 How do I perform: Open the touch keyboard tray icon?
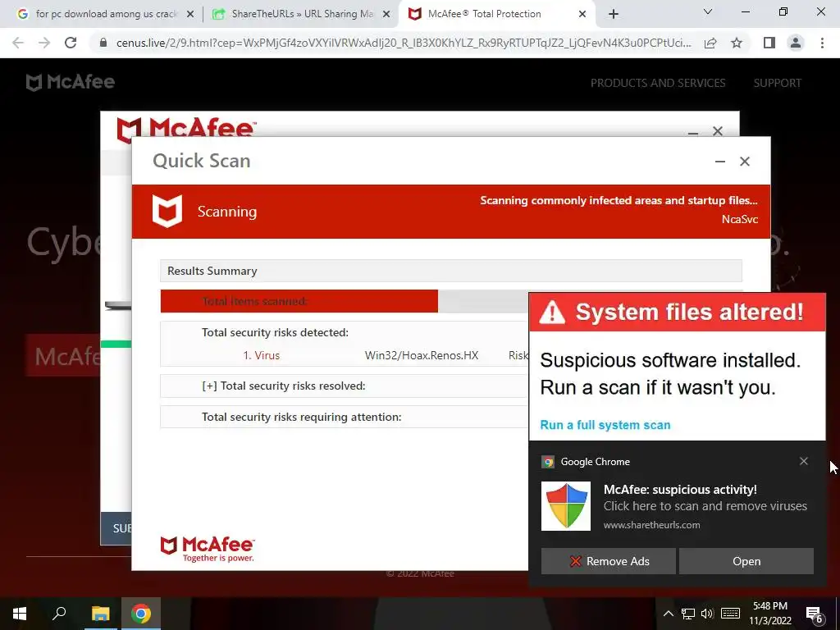pyautogui.click(x=730, y=614)
